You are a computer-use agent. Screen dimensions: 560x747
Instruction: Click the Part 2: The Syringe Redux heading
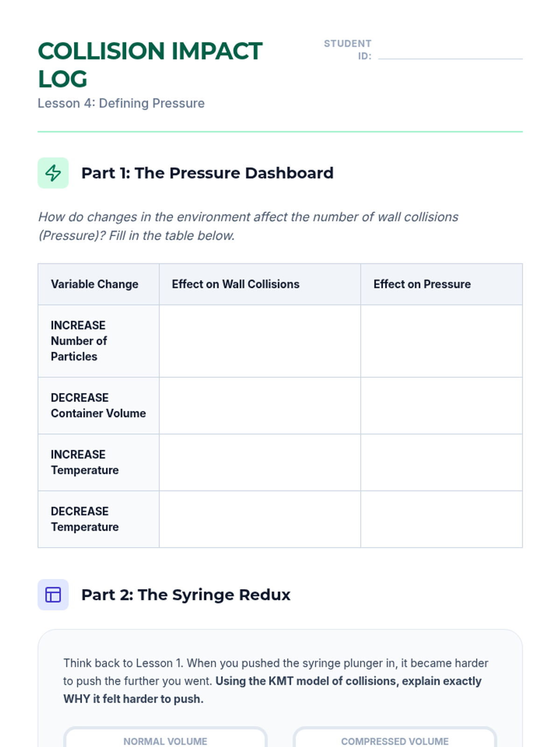click(x=186, y=594)
